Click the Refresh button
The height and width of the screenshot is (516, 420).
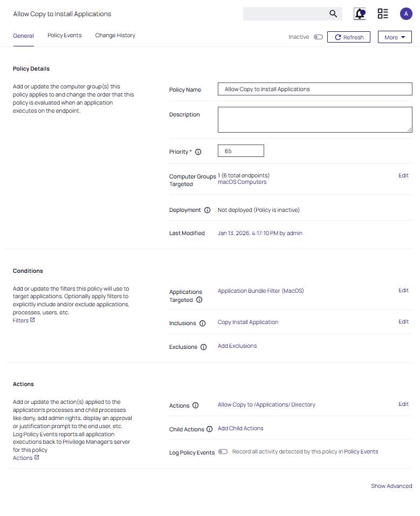pyautogui.click(x=349, y=37)
